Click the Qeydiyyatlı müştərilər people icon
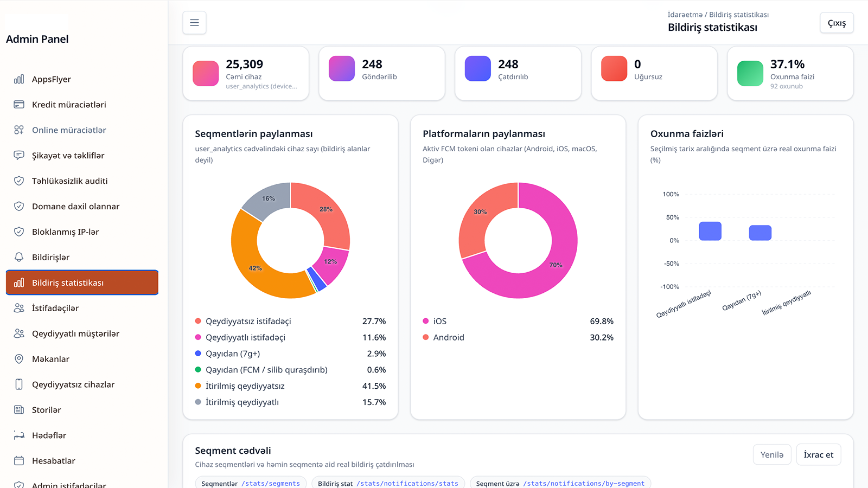This screenshot has width=868, height=488. (19, 334)
